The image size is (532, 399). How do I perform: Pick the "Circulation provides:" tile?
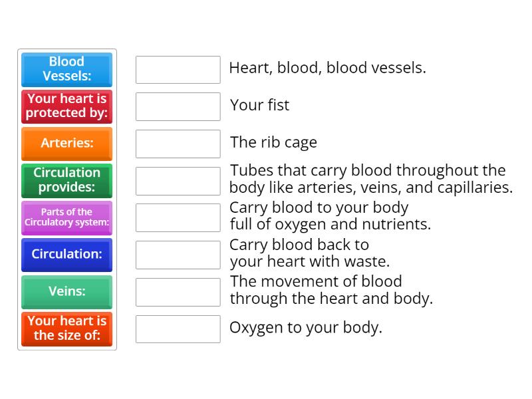point(66,180)
